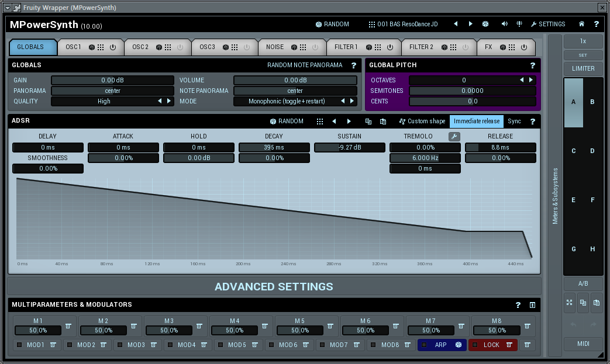
Task: Click the dice icon in the ARP button
Action: point(459,345)
